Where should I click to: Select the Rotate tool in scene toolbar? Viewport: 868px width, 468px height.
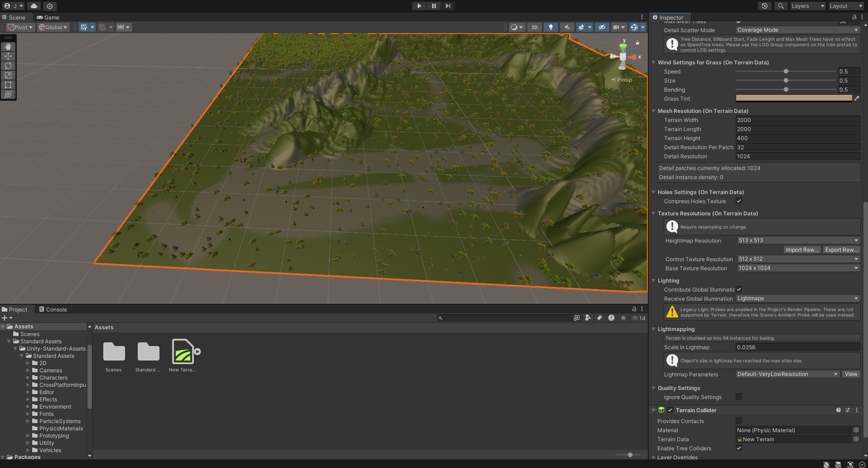point(8,66)
